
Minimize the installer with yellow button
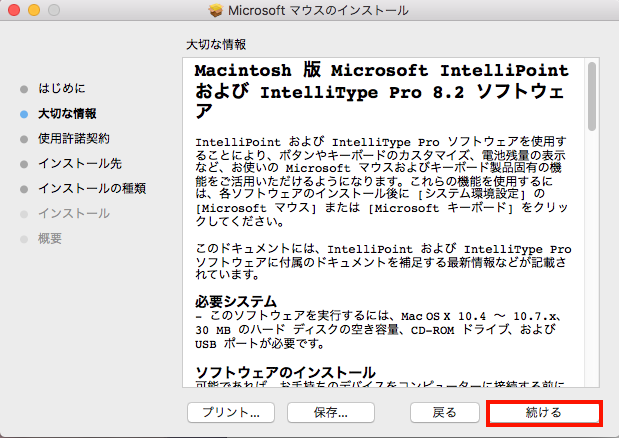pyautogui.click(x=34, y=10)
